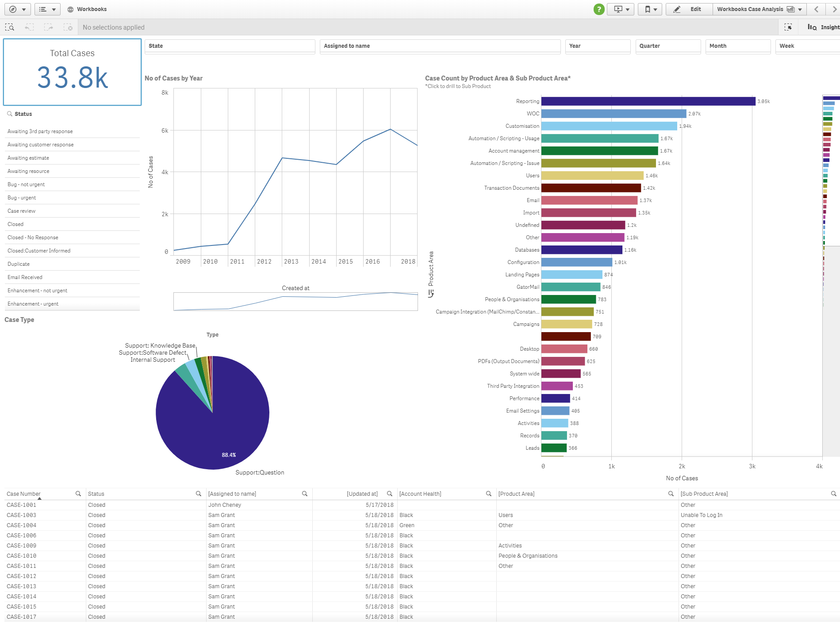Viewport: 840px width, 624px height.
Task: Step back in selections
Action: pos(29,27)
